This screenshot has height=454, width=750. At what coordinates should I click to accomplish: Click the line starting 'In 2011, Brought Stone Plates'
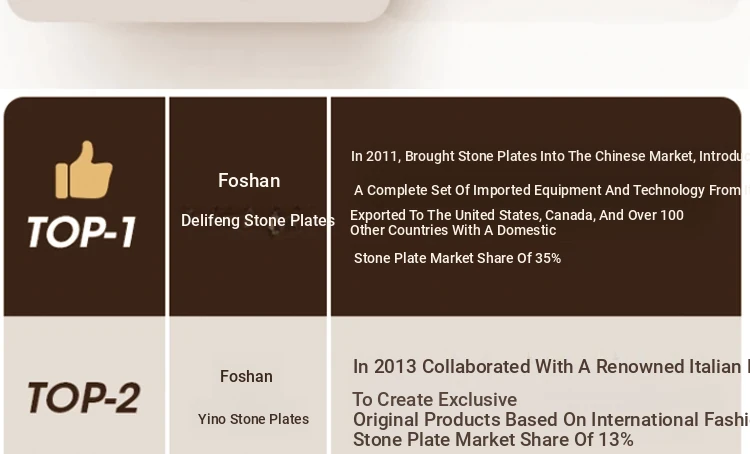[548, 156]
